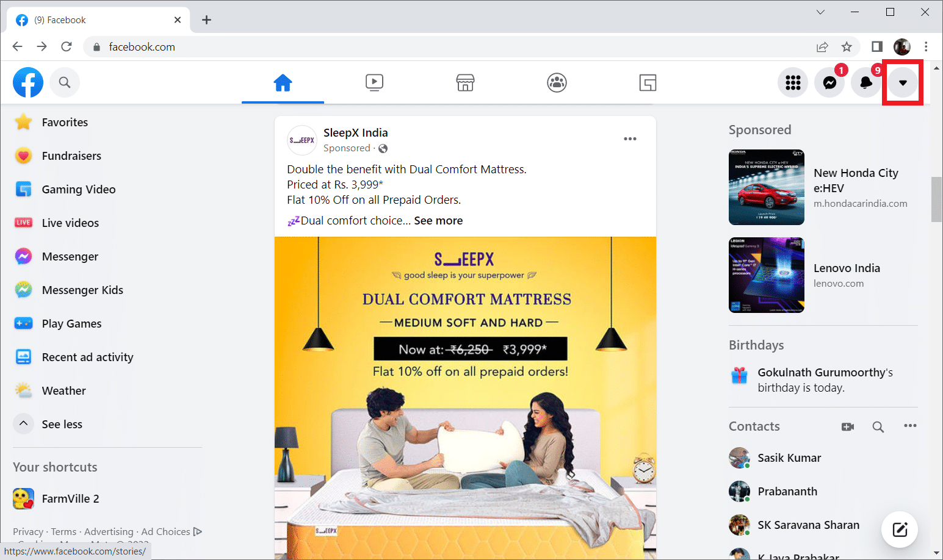The height and width of the screenshot is (560, 943).
Task: Open the Marketplace tab
Action: (x=465, y=82)
